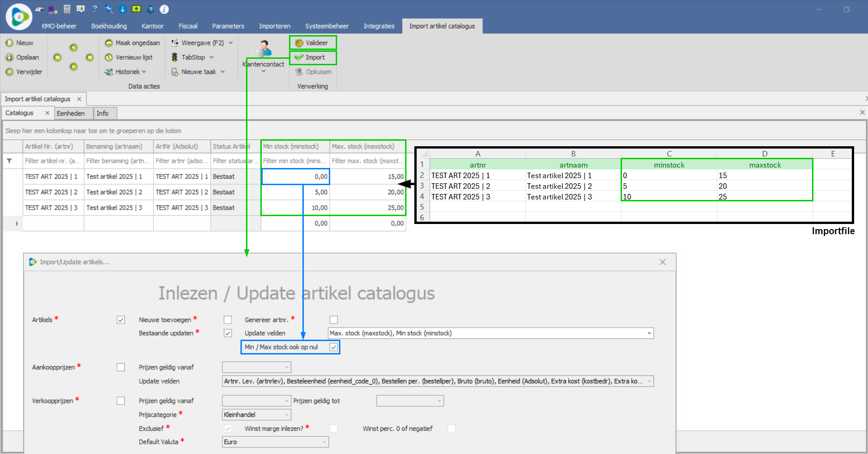868x454 pixels.
Task: Switch to the Eenheden tab
Action: pyautogui.click(x=71, y=113)
